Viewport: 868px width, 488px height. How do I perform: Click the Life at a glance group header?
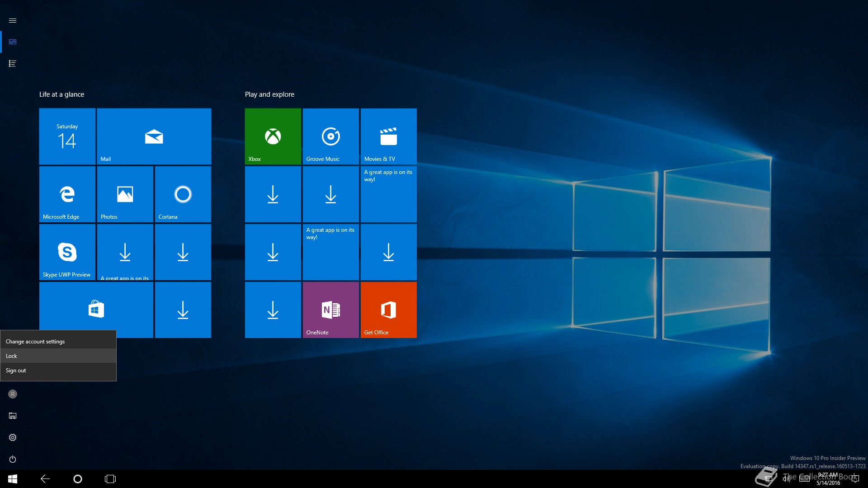coord(61,94)
